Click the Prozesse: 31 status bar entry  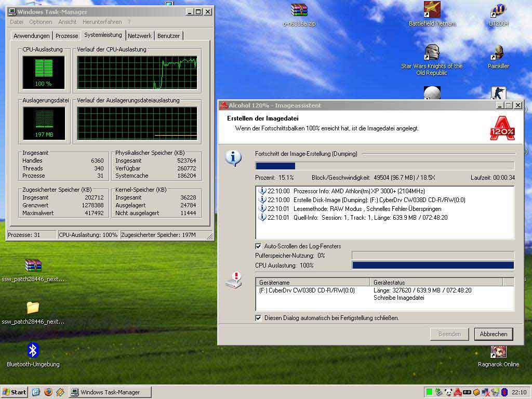(32, 235)
